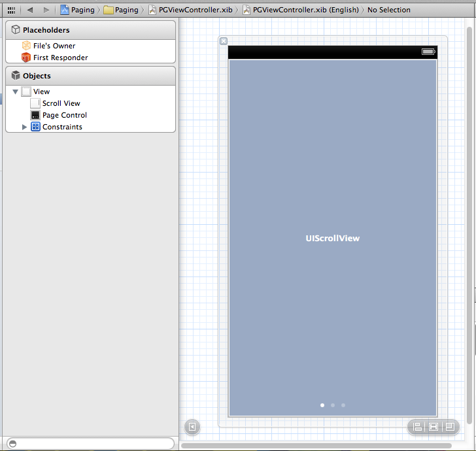The width and height of the screenshot is (476, 451).
Task: Open the related files grid menu
Action: click(11, 10)
